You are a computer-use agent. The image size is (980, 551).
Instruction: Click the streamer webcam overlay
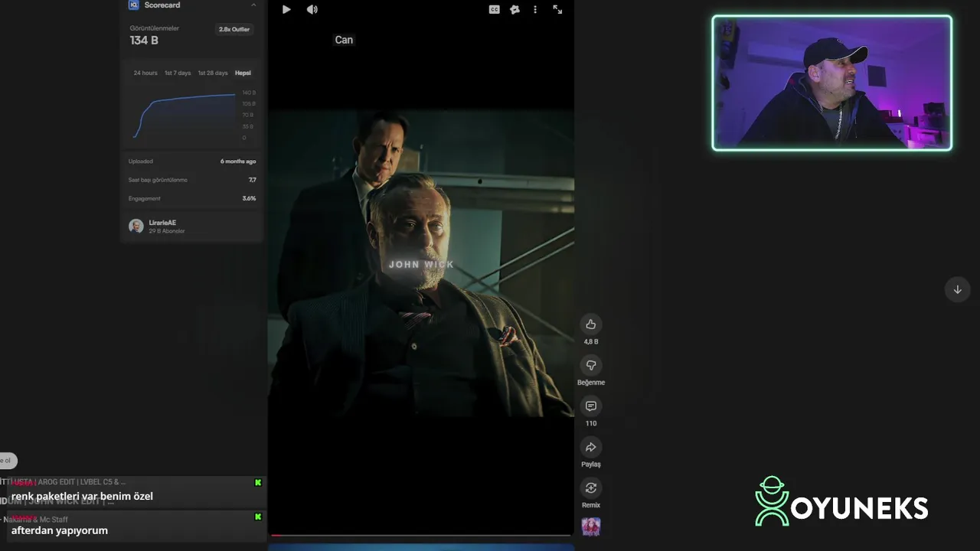(832, 83)
